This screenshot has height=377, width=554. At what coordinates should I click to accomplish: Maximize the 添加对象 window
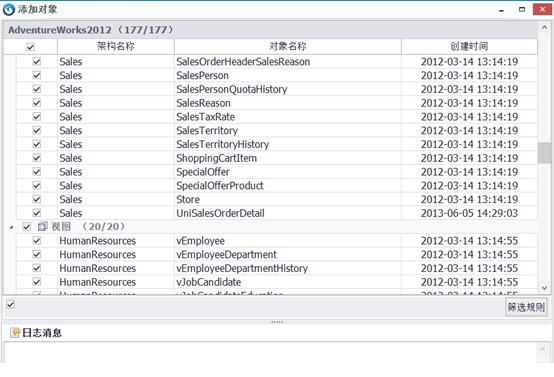point(522,10)
